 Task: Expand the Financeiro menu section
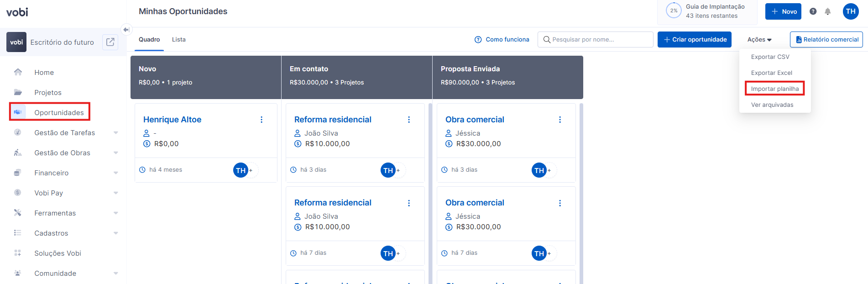coord(115,173)
